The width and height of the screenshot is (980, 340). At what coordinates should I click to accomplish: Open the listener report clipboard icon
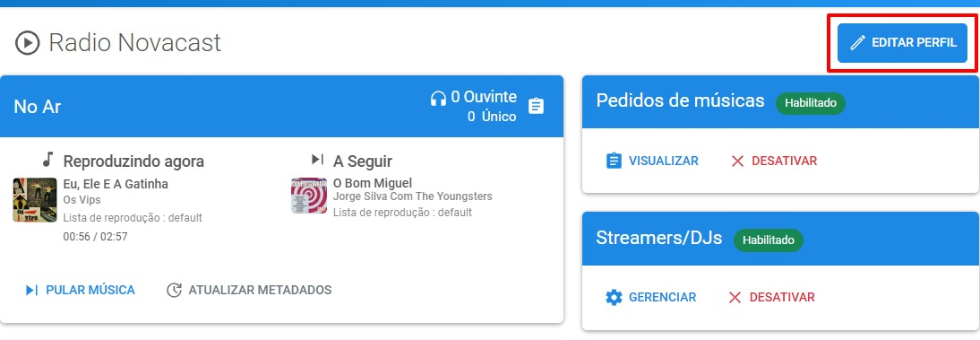pos(536,107)
